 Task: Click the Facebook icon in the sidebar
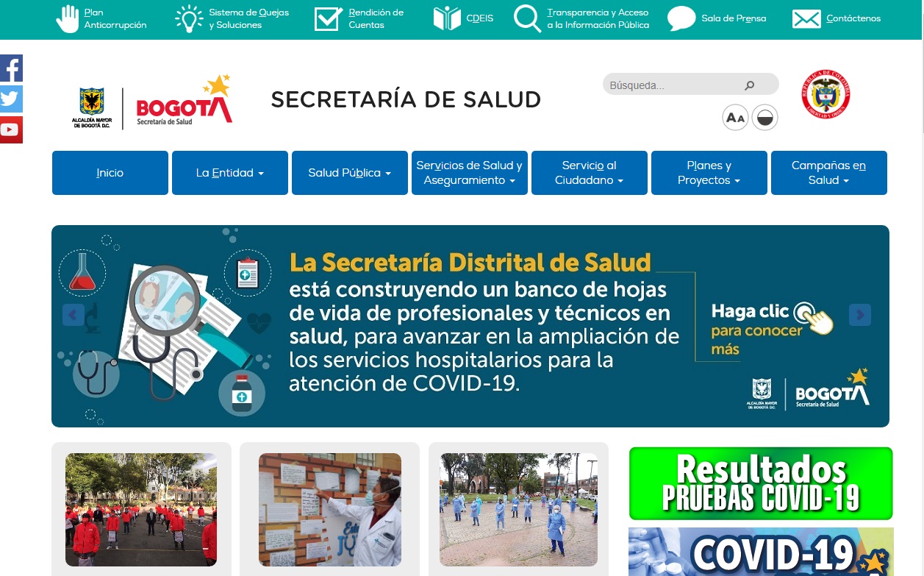pyautogui.click(x=11, y=68)
